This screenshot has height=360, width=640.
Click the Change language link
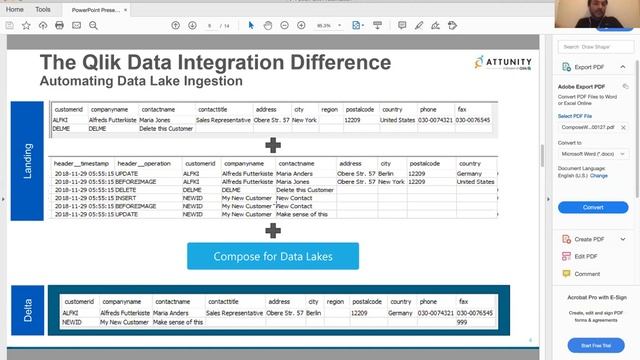point(599,176)
